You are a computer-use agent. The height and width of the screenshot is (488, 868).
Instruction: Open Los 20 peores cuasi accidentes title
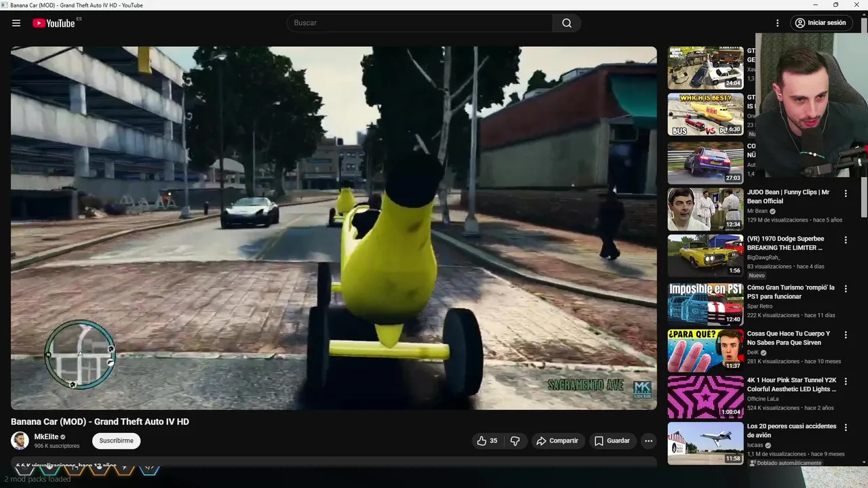(x=792, y=430)
